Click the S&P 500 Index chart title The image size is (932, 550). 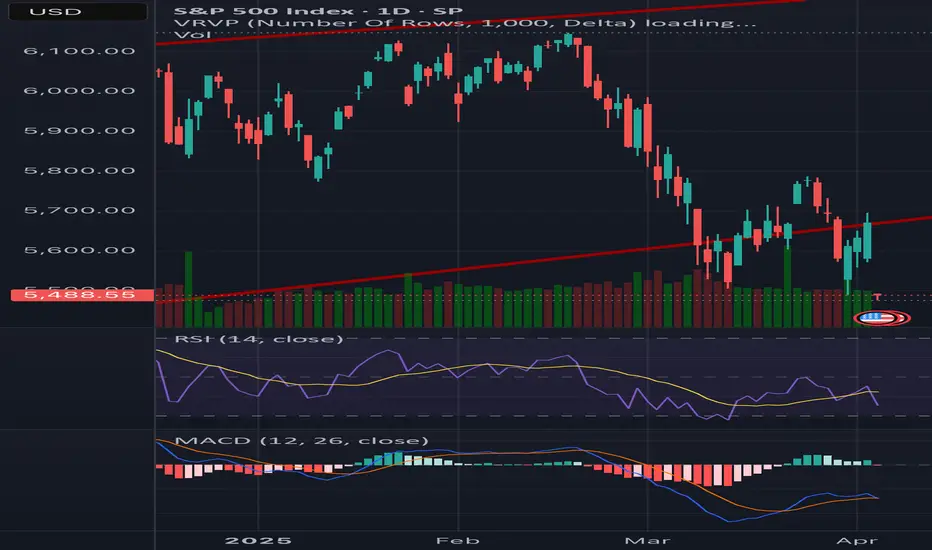point(318,11)
